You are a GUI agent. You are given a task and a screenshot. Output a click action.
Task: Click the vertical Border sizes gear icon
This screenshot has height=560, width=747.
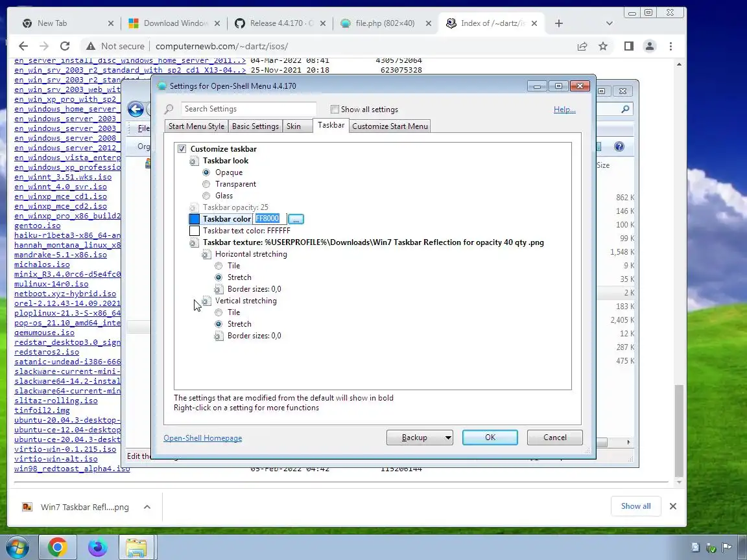(219, 336)
